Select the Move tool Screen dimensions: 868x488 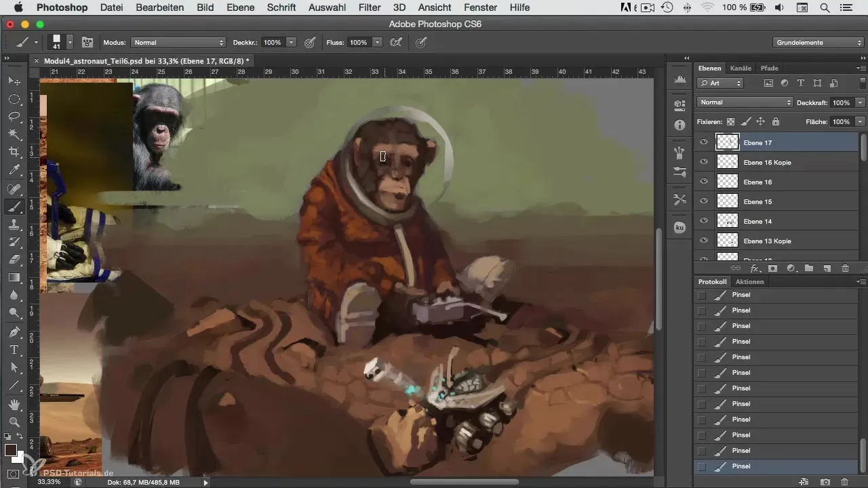pyautogui.click(x=14, y=81)
